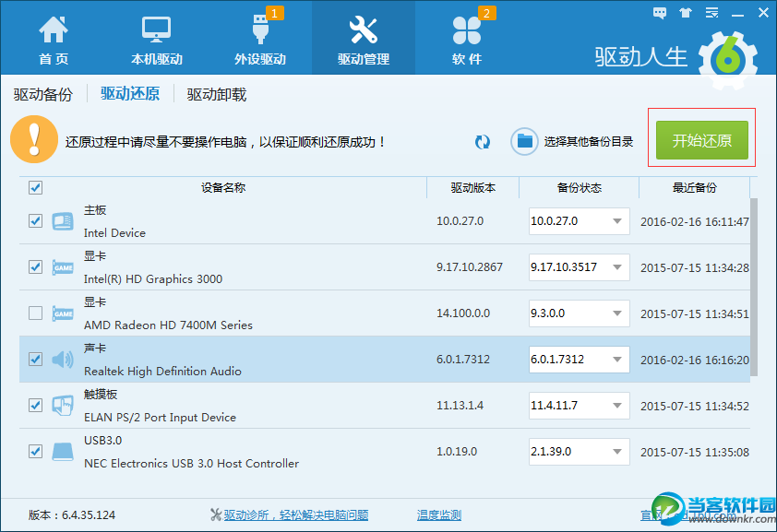Uncheck Intel(R) HD Graphics 3000 checkbox
The image size is (777, 532).
click(35, 266)
